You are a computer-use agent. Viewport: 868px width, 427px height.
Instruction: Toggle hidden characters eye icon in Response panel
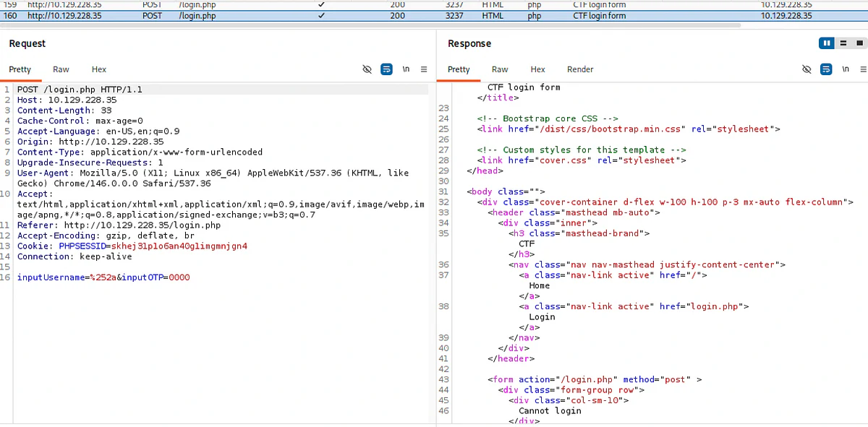pyautogui.click(x=807, y=69)
